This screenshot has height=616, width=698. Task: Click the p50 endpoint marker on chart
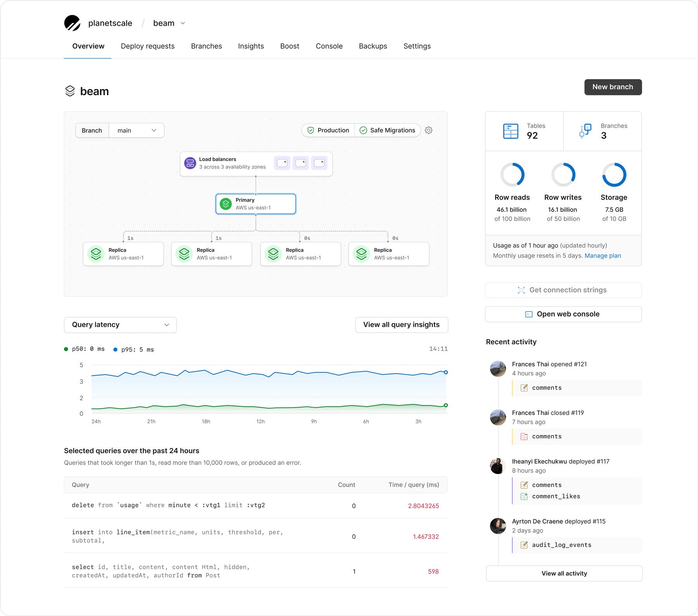point(446,405)
